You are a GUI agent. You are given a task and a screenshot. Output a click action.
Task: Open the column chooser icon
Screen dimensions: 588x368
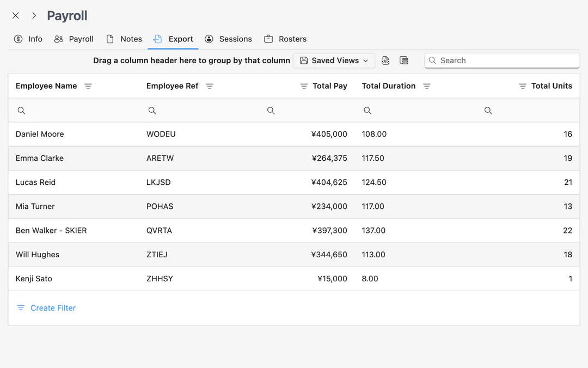(x=404, y=61)
